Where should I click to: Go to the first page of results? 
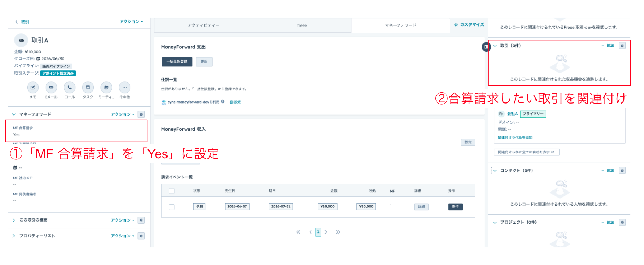[x=298, y=232]
